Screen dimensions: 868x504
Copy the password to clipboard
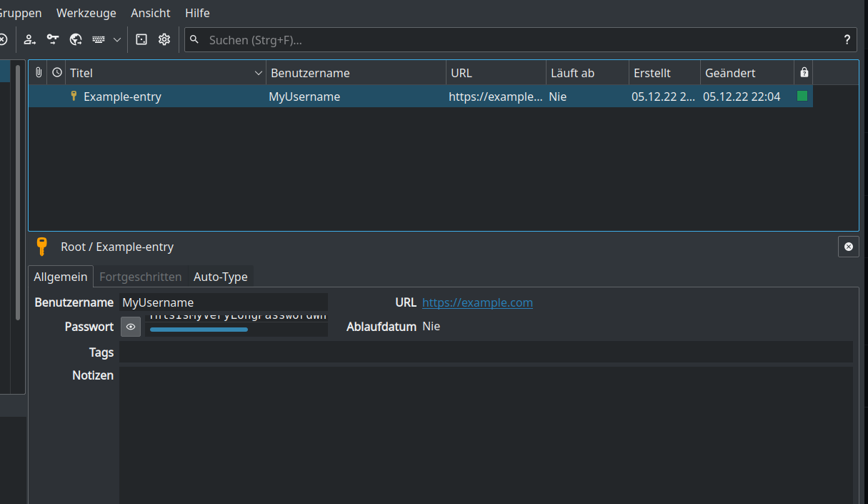51,39
